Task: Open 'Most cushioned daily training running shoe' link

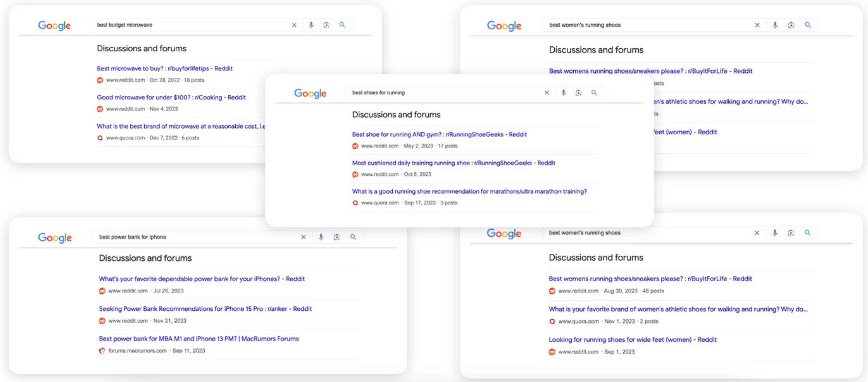Action: point(454,163)
